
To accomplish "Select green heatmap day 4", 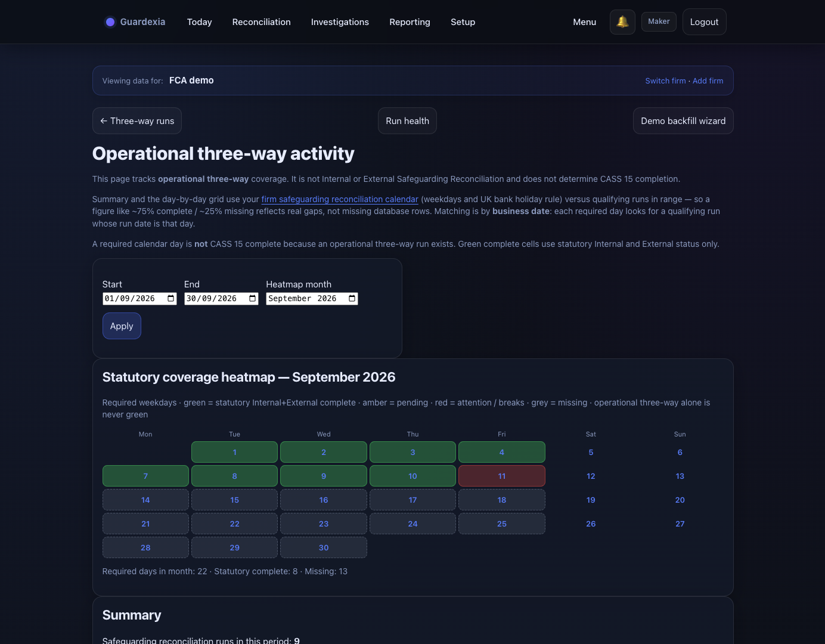I will 502,452.
